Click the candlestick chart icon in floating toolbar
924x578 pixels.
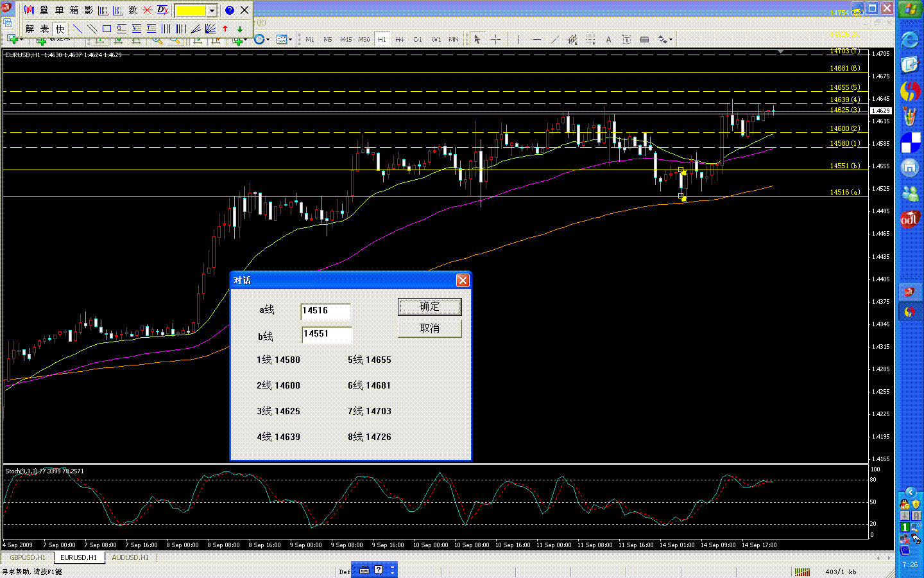(29, 10)
